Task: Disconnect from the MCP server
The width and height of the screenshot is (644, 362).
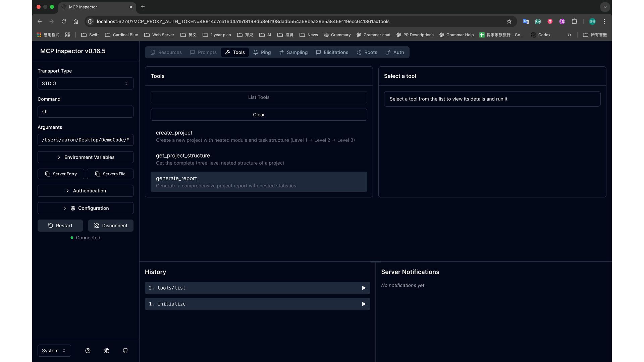Action: point(111,226)
